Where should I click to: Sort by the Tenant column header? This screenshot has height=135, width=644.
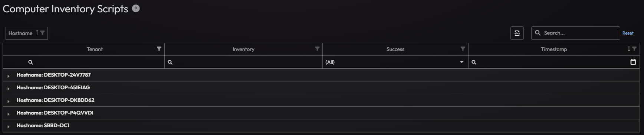tap(95, 49)
